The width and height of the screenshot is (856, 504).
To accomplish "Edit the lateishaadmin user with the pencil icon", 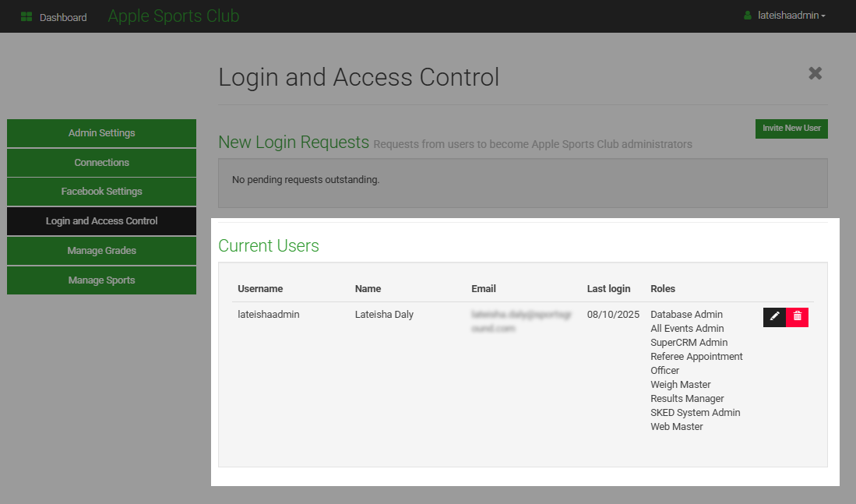I will [x=774, y=317].
